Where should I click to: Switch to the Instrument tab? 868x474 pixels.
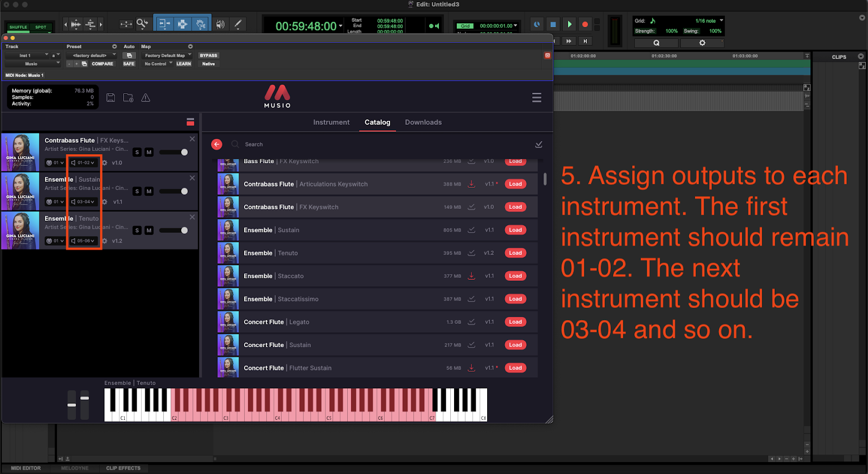click(x=331, y=123)
